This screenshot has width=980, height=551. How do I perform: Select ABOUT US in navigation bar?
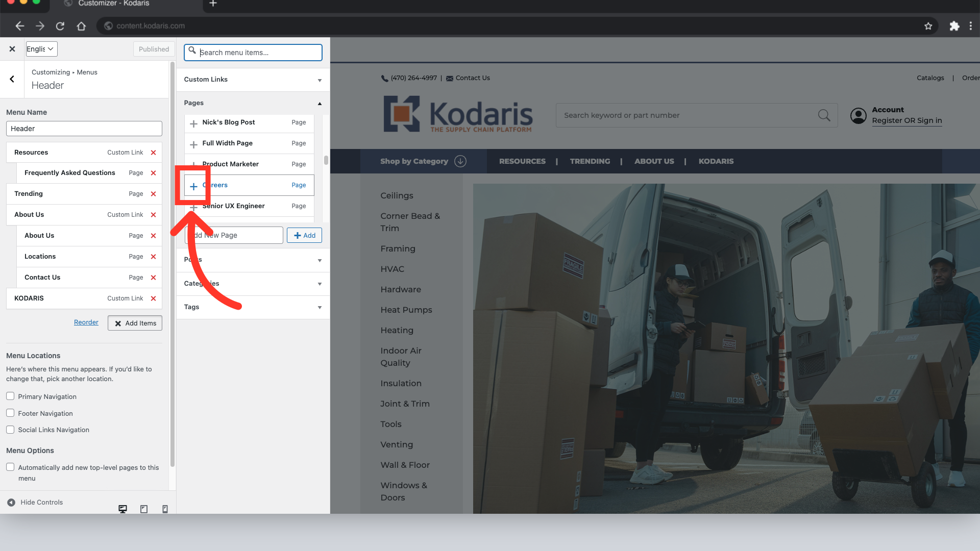coord(654,161)
